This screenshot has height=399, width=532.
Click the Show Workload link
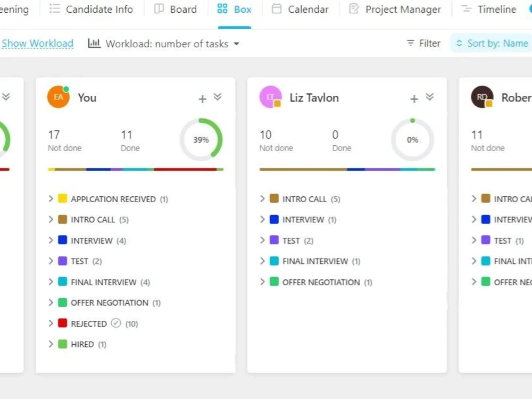point(37,44)
